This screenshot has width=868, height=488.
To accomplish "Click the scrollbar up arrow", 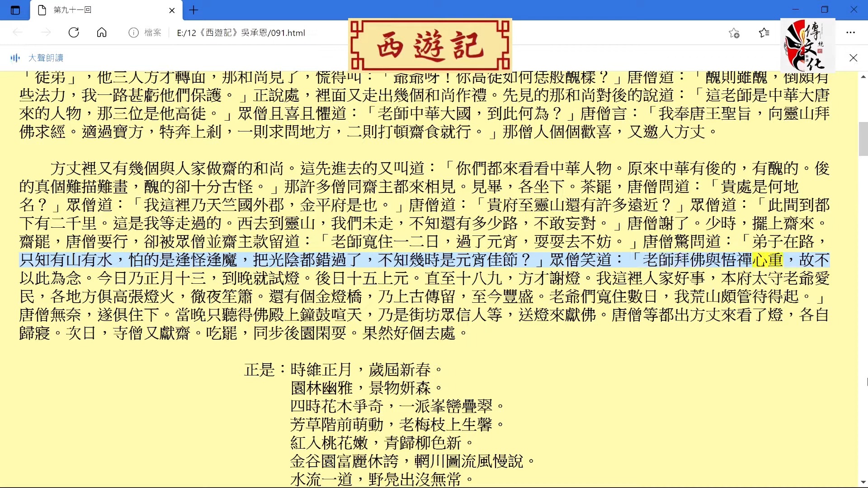I will point(863,77).
